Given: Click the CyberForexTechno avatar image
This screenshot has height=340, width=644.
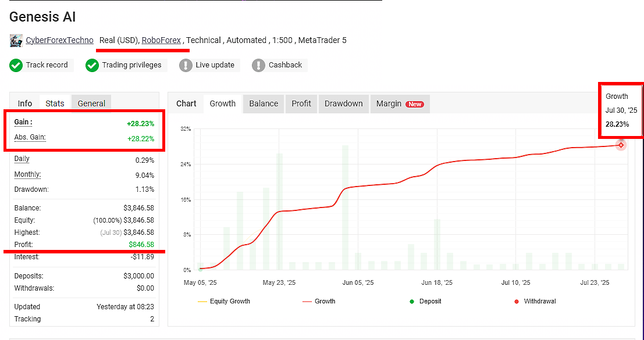Looking at the screenshot, I should [16, 41].
